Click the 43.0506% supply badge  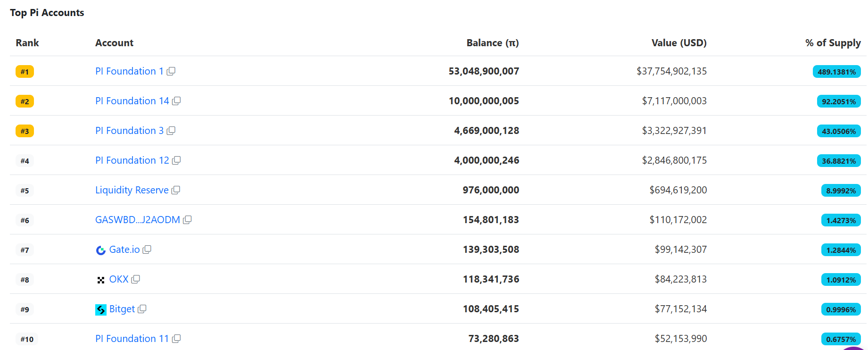click(x=839, y=131)
